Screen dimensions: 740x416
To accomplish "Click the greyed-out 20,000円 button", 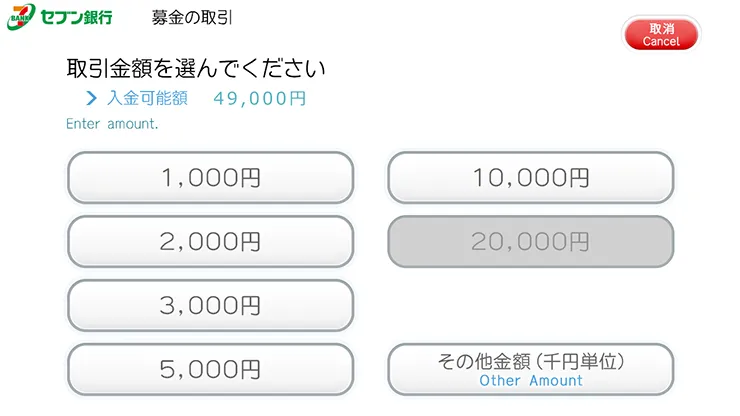I will pyautogui.click(x=530, y=242).
